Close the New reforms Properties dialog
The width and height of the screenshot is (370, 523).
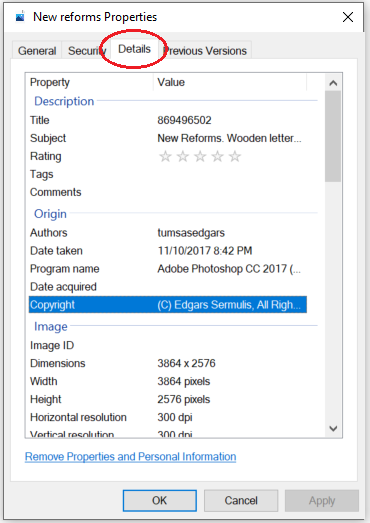pyautogui.click(x=348, y=17)
